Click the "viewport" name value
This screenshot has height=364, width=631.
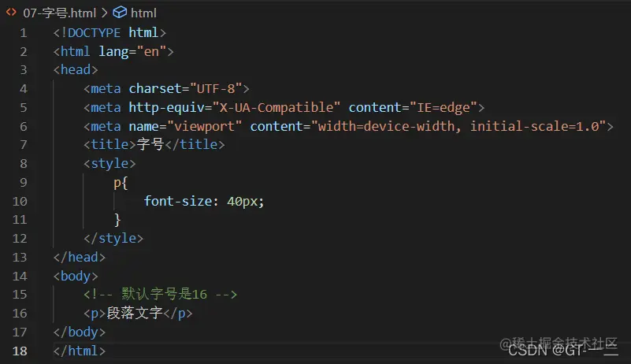(204, 126)
